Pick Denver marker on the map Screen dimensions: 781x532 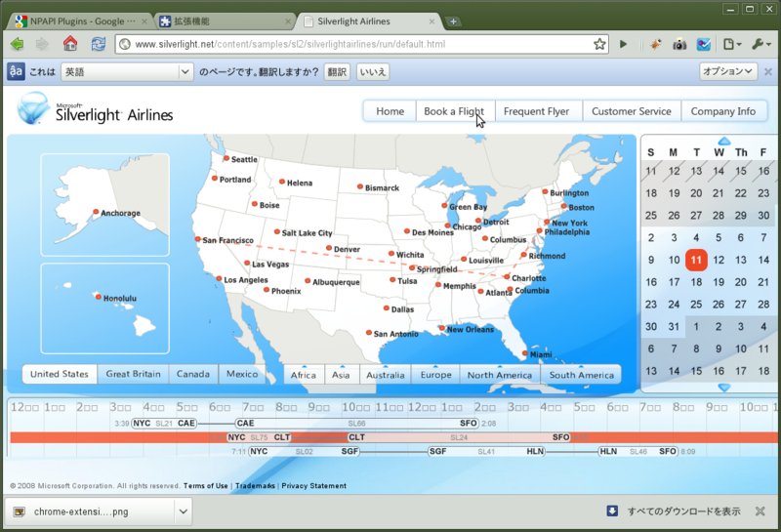click(329, 248)
